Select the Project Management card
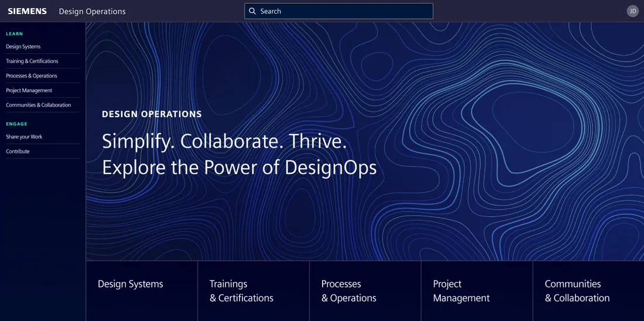This screenshot has width=644, height=321. point(477,291)
